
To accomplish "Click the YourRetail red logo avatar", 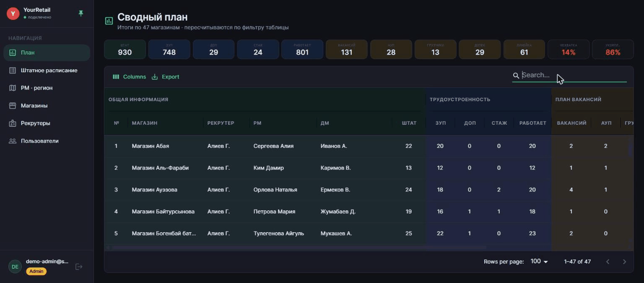I will pos(13,13).
